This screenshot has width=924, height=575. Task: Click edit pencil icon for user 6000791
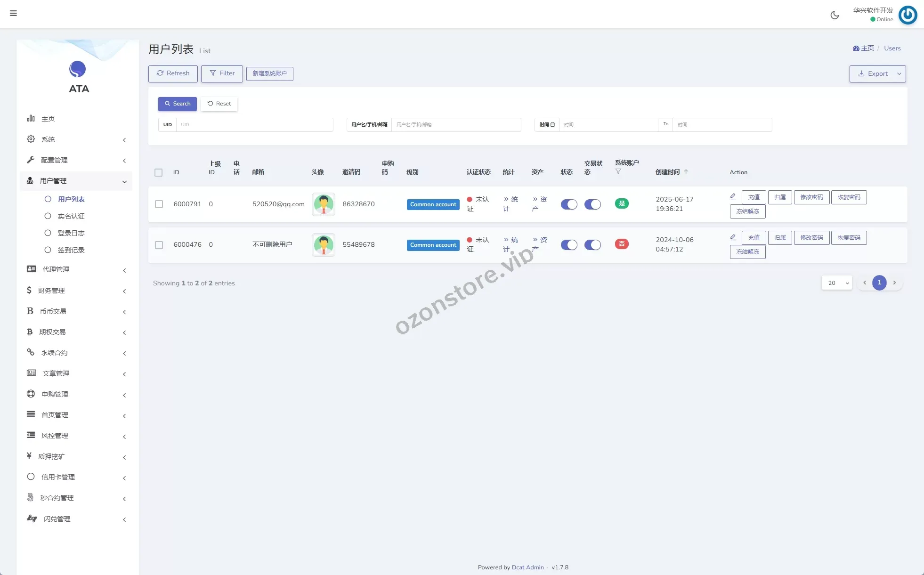tap(733, 196)
